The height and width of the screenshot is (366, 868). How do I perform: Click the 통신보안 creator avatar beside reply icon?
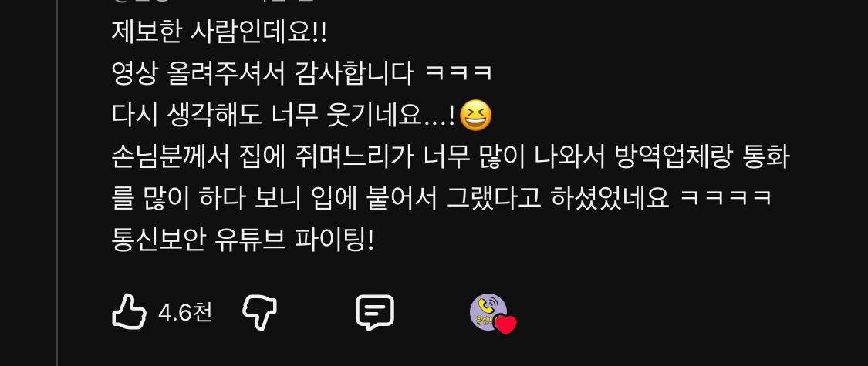pyautogui.click(x=488, y=312)
